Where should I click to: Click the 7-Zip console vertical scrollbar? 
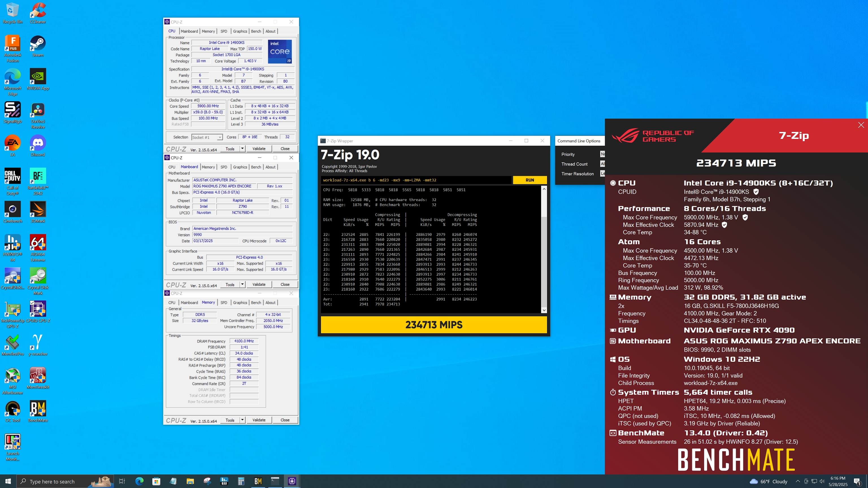544,250
